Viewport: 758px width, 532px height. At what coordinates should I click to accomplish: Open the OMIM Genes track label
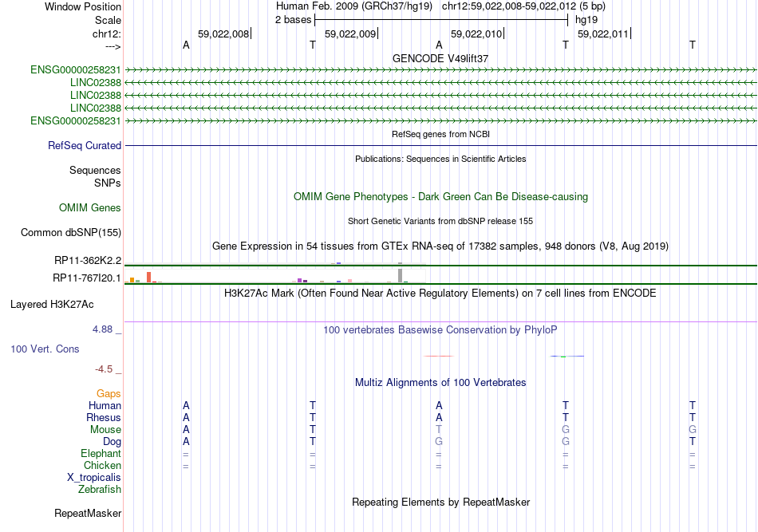(x=90, y=207)
